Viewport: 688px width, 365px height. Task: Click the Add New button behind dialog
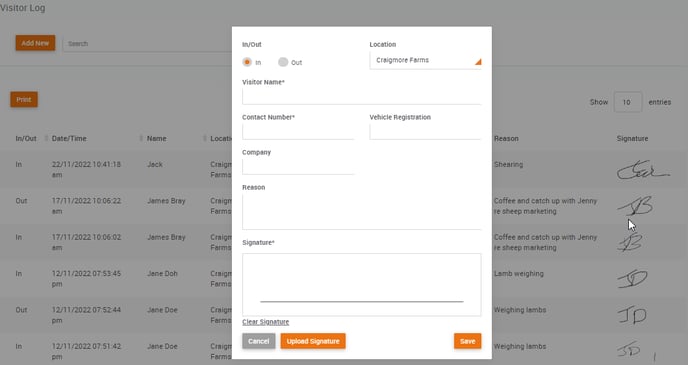[x=36, y=43]
